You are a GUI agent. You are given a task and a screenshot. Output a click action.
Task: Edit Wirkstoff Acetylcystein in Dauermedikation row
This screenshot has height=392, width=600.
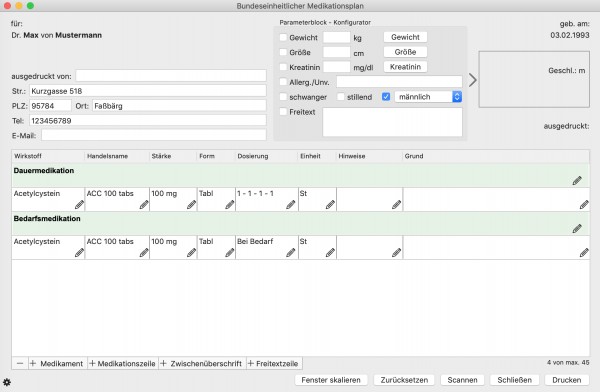(x=79, y=205)
